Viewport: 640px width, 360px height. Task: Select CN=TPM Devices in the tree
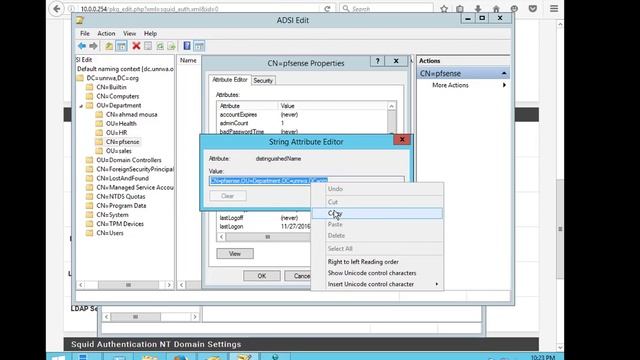click(x=120, y=224)
